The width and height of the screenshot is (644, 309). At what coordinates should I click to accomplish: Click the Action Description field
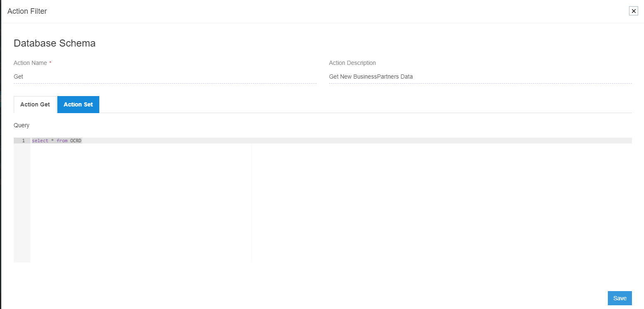pos(415,77)
